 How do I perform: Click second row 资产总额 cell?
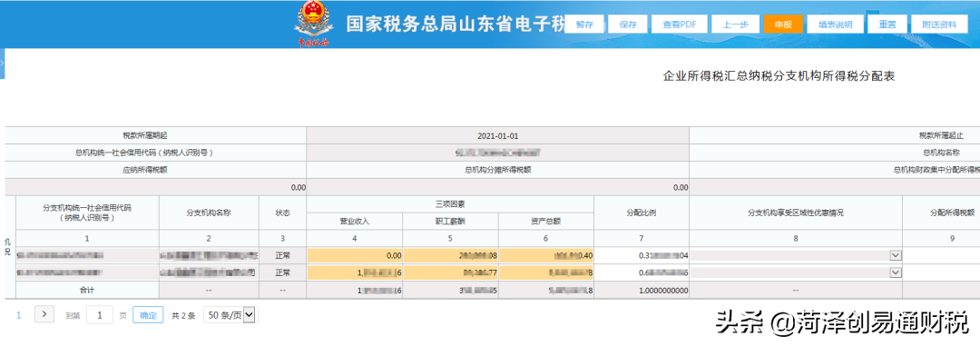[x=546, y=272]
